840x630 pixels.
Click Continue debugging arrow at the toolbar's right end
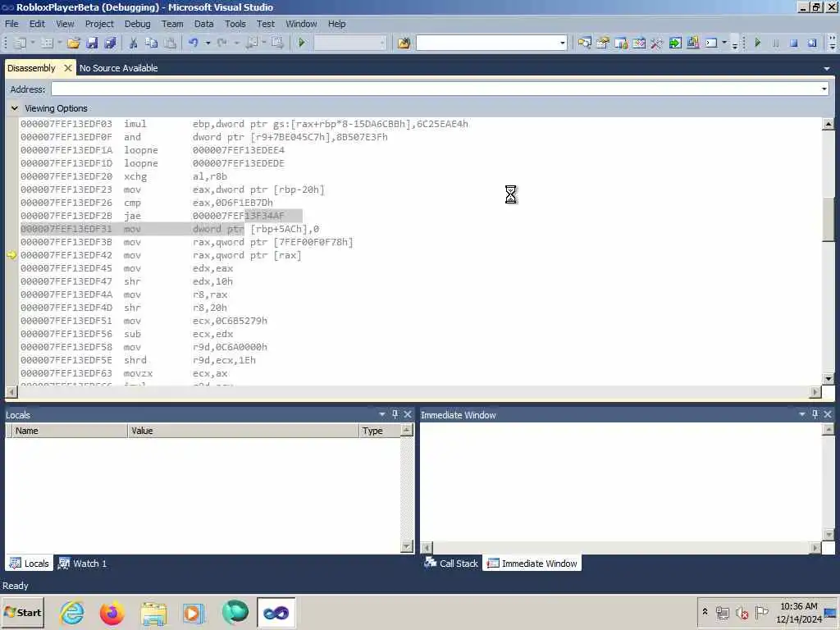pos(757,43)
